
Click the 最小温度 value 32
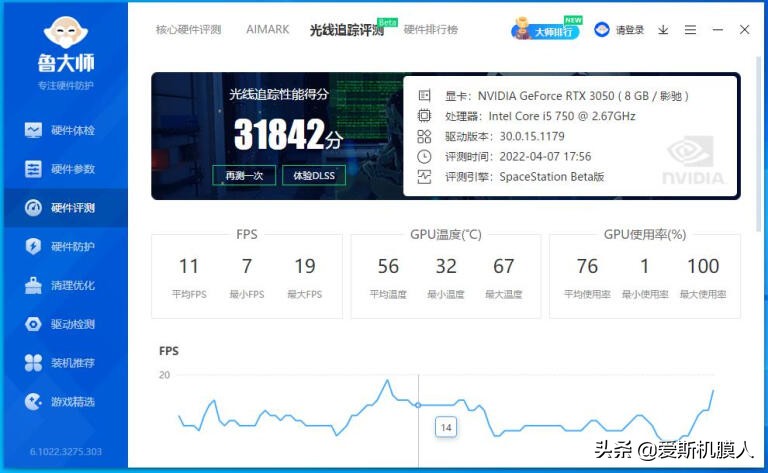point(446,266)
